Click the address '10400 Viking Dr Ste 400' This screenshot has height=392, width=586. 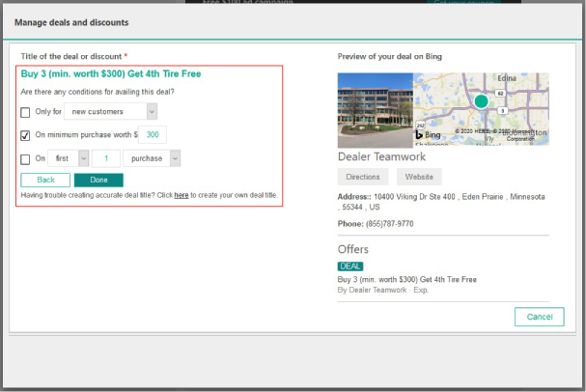[x=414, y=197]
